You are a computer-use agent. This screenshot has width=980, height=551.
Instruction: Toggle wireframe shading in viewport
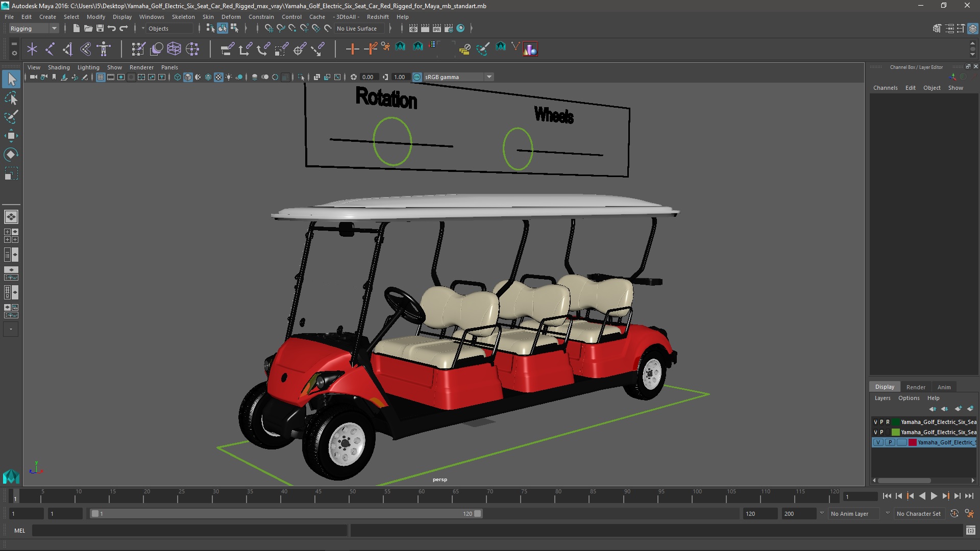coord(178,77)
